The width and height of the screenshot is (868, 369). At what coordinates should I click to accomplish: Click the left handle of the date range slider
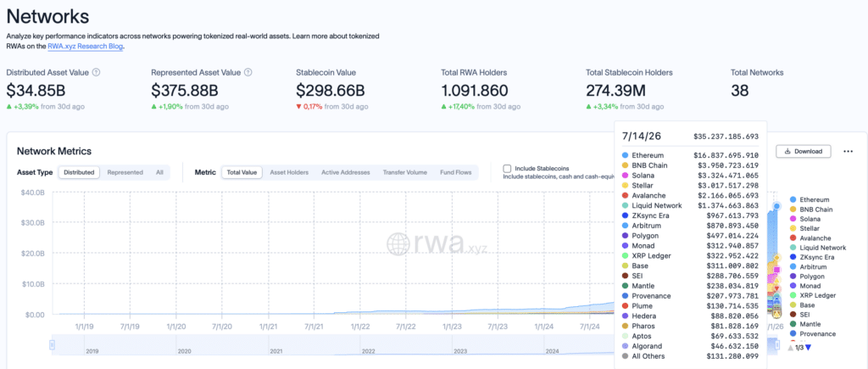[53, 345]
